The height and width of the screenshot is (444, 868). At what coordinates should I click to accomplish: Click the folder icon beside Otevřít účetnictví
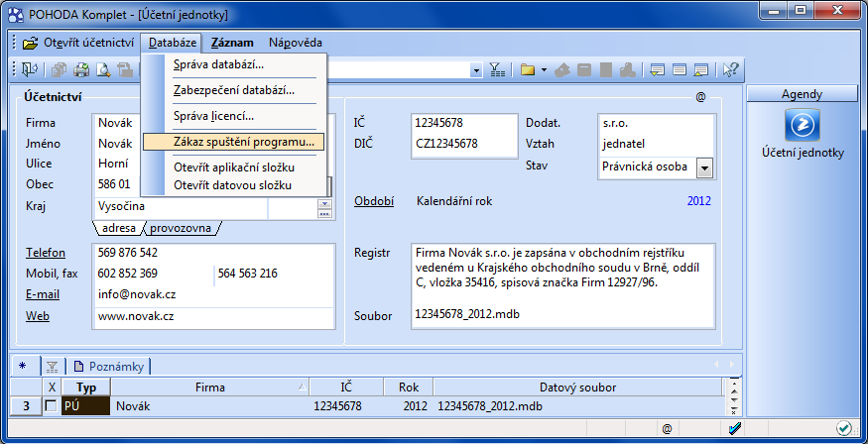(30, 43)
